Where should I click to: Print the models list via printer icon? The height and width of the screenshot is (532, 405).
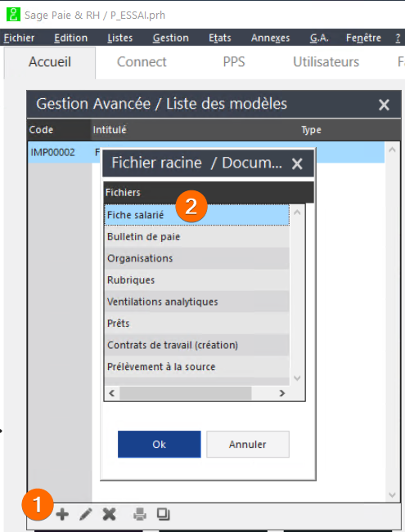click(x=140, y=514)
